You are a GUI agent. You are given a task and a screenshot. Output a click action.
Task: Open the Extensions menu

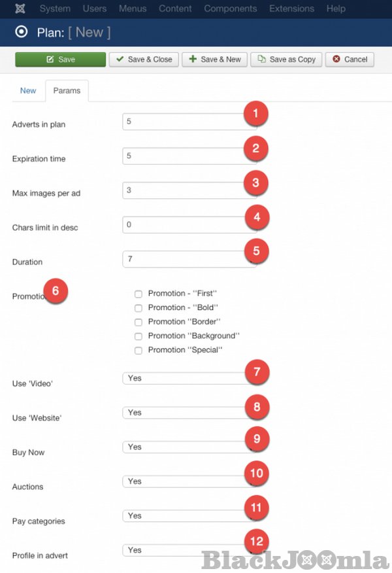pyautogui.click(x=291, y=9)
